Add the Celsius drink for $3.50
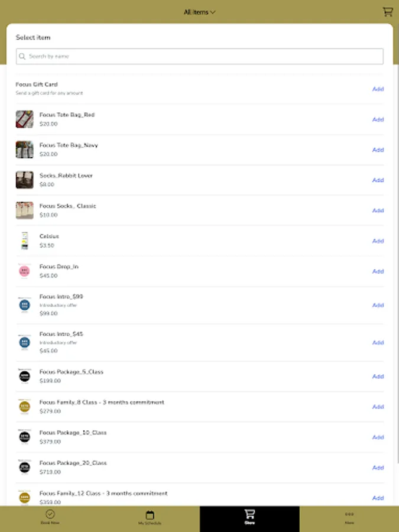 378,241
